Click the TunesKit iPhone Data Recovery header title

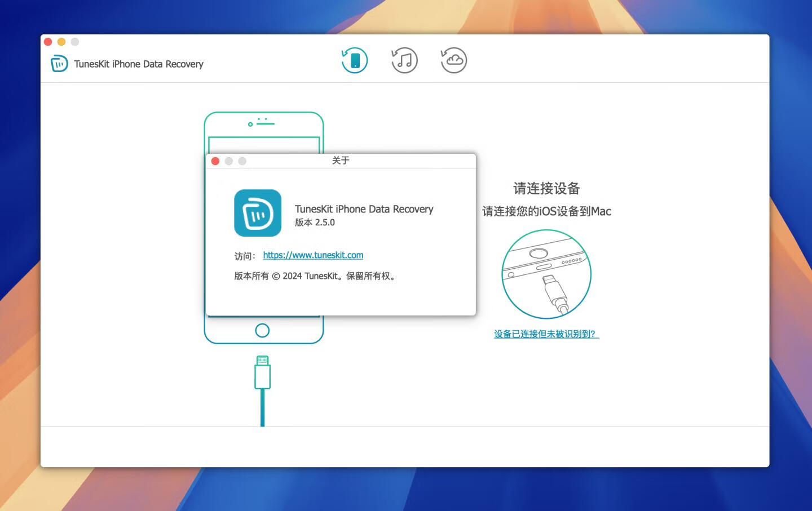pos(139,64)
